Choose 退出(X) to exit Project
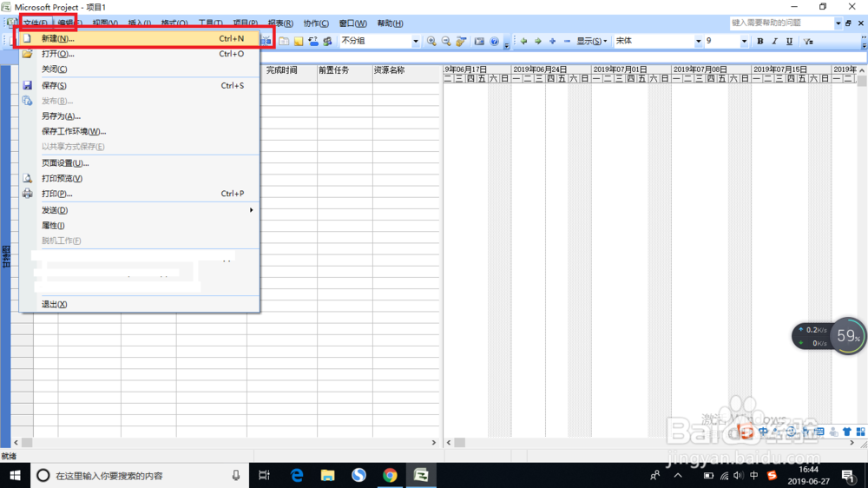 [140, 304]
